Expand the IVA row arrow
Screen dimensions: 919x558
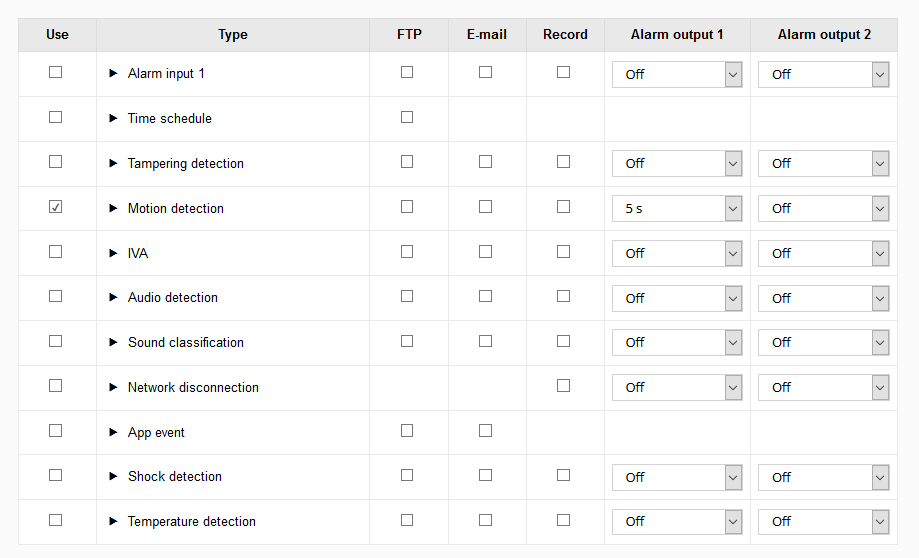point(113,254)
